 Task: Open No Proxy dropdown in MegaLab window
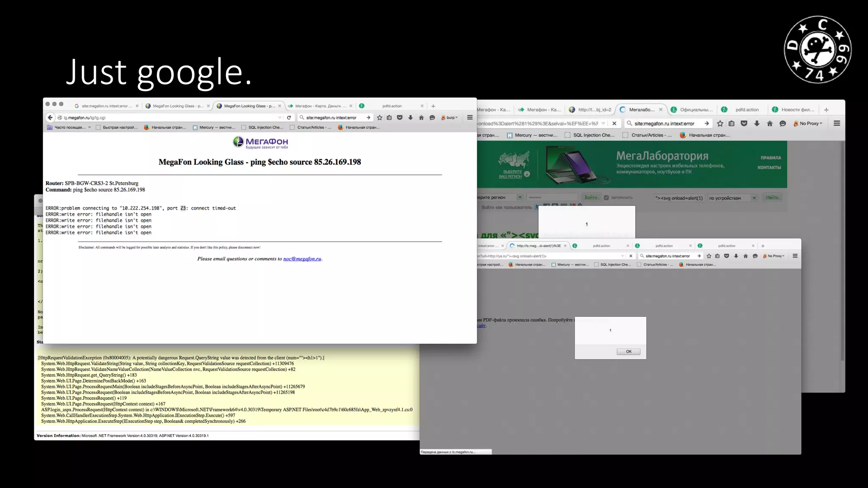[x=808, y=123]
